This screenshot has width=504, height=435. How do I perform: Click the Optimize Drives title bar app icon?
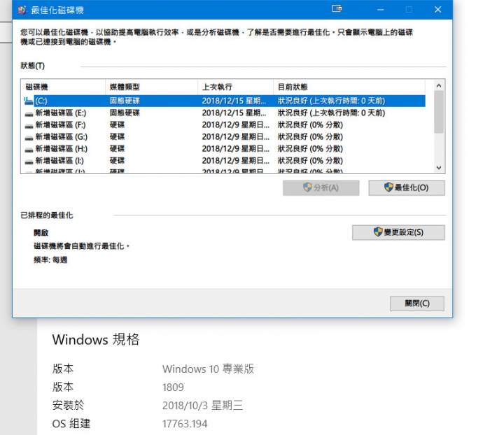point(22,10)
